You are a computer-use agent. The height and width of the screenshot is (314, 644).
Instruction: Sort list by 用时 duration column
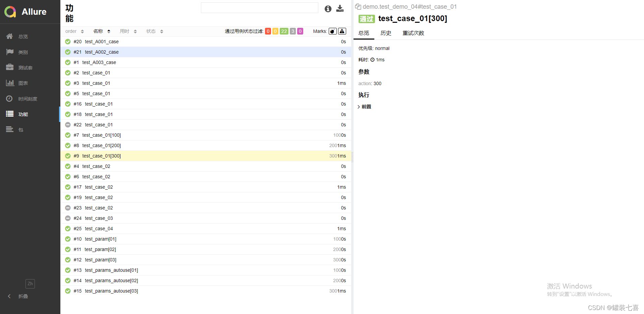click(128, 31)
